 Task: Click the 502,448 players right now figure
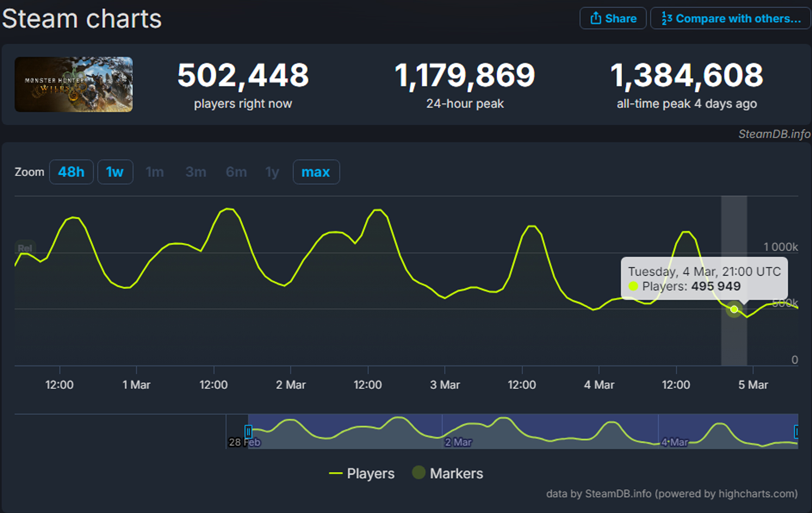tap(243, 75)
